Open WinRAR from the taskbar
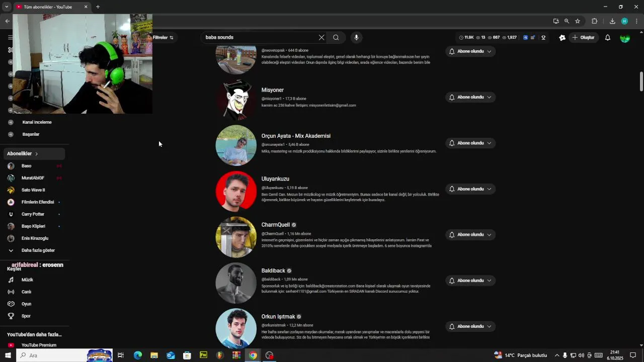This screenshot has height=362, width=644. click(236, 355)
